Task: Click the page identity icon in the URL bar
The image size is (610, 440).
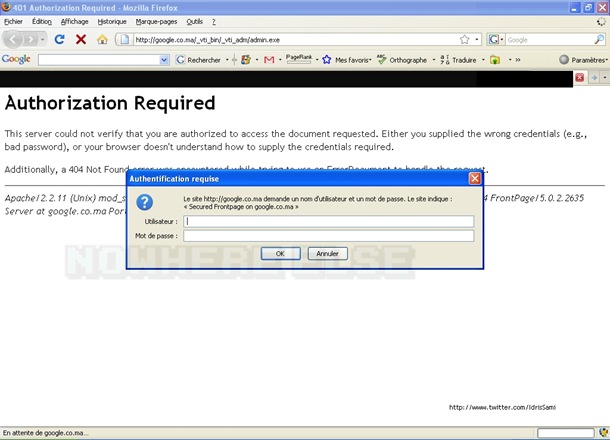Action: coord(124,39)
